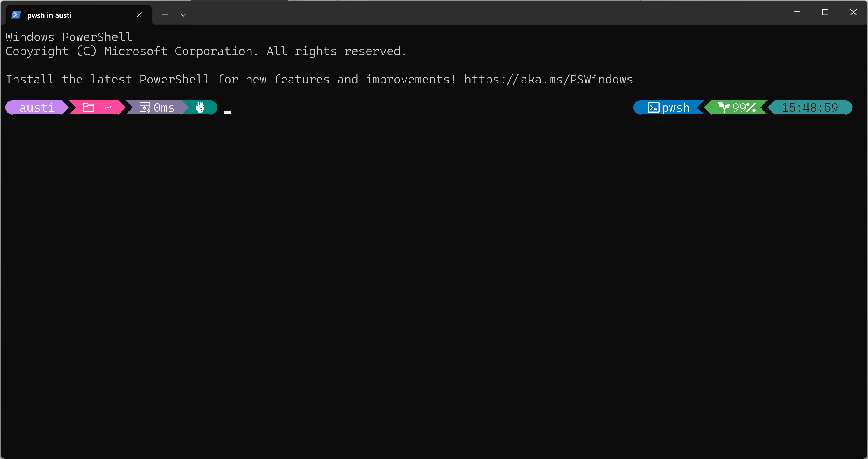Click the tilde home directory indicator
Image resolution: width=868 pixels, height=459 pixels.
coord(108,108)
